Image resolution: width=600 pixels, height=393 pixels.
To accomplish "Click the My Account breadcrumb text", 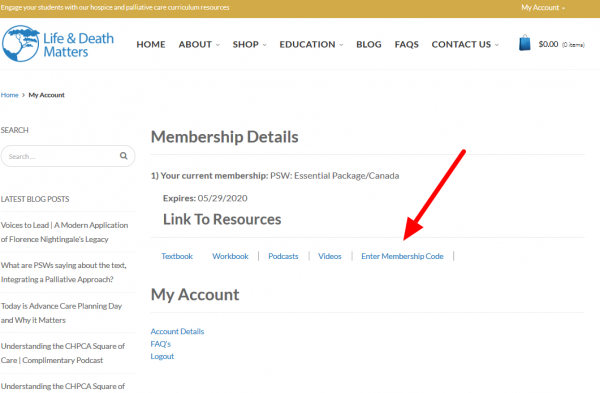I will point(46,95).
